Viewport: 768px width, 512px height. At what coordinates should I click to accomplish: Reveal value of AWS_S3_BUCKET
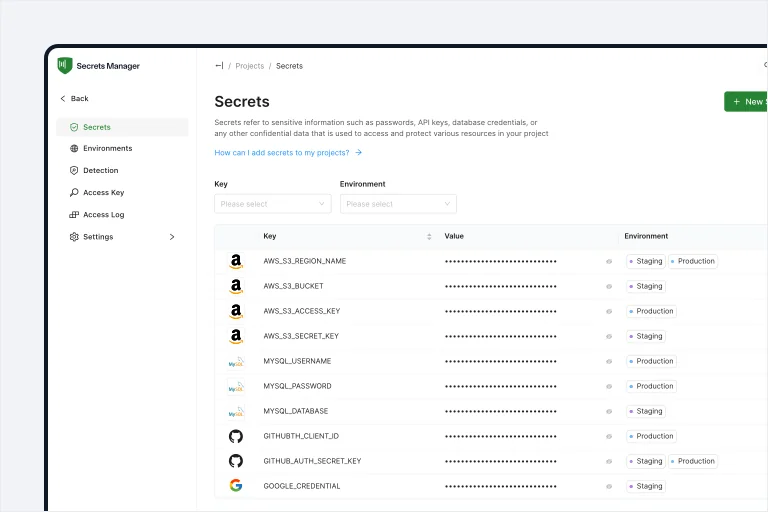[x=609, y=287]
